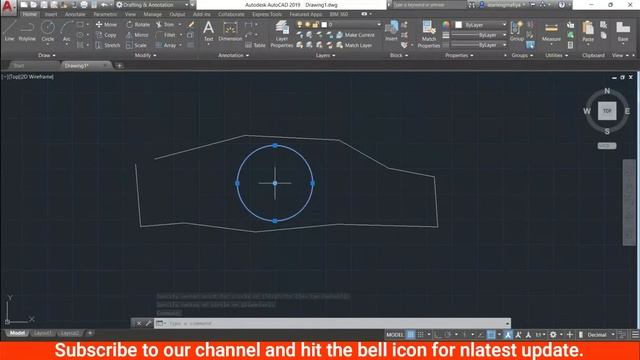Select the Arc tool
640x360 pixels.
(67, 31)
